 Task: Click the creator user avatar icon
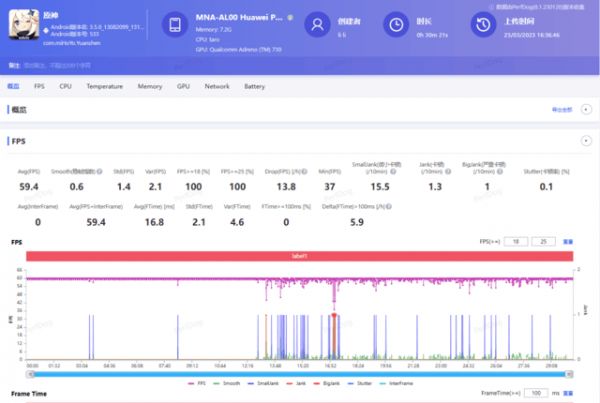[x=318, y=25]
